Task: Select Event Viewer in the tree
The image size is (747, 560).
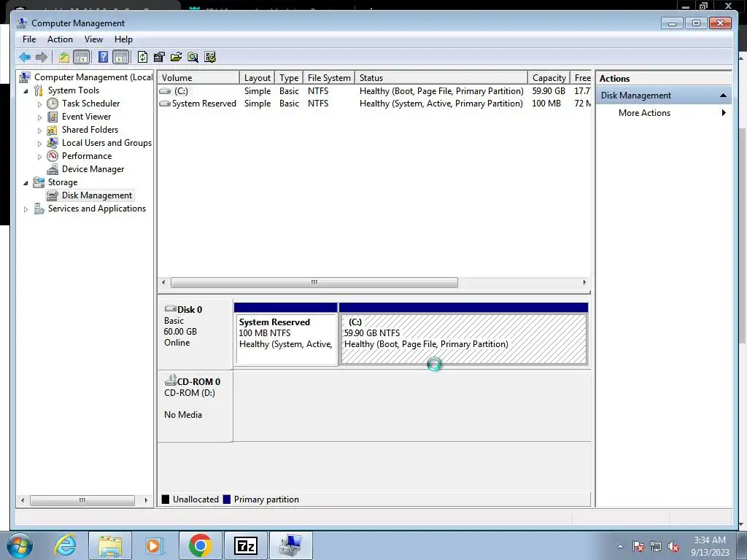Action: 86,116
